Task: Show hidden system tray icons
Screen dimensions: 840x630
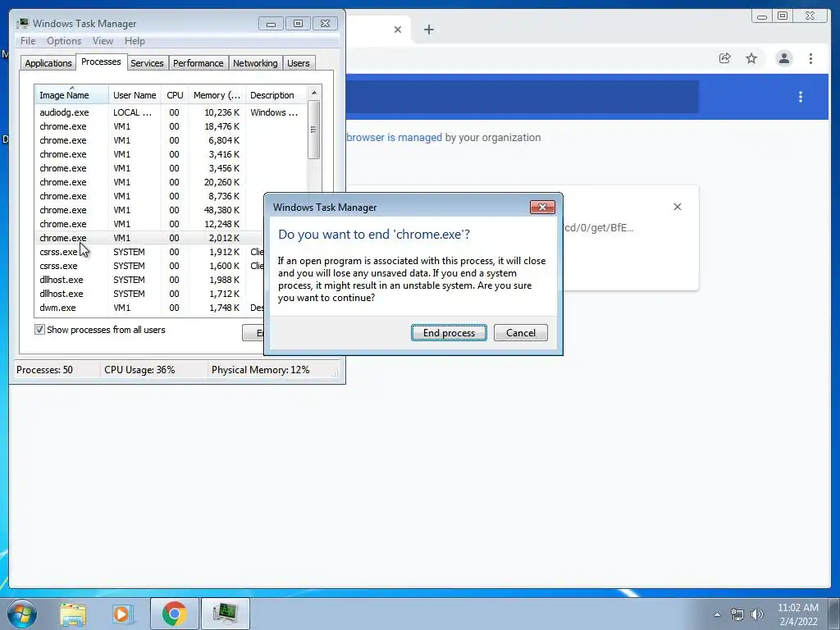Action: [x=717, y=614]
